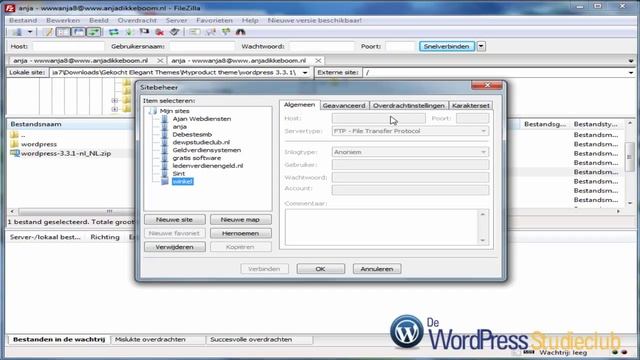Close the second anja connection tab
The image size is (640, 360).
coord(318,60)
